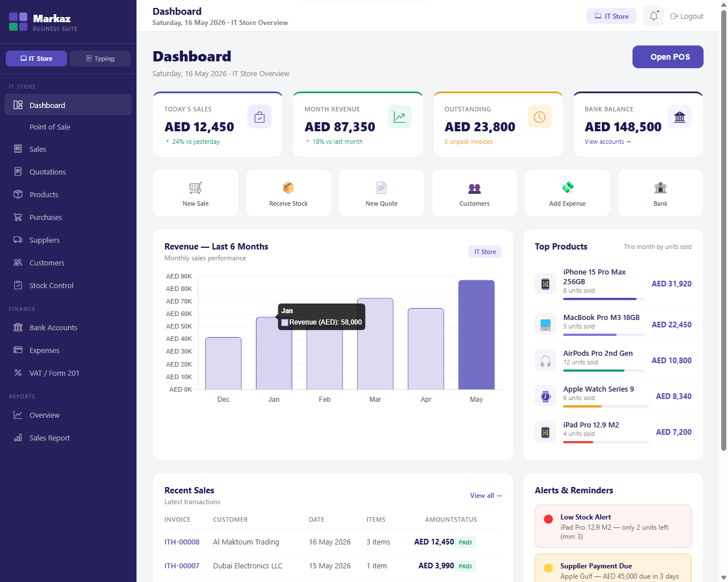Viewport: 728px width, 582px height.
Task: Click iPad Pro red progress bar
Action: coord(606,442)
